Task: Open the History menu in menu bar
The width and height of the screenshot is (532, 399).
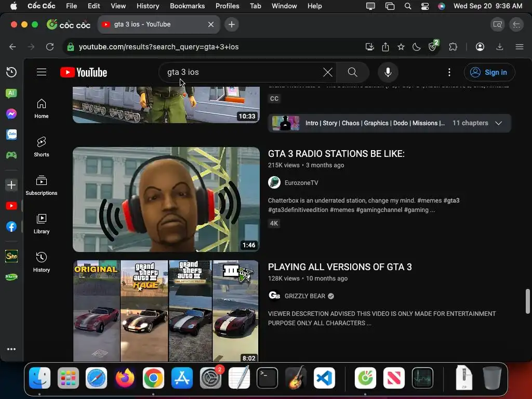Action: pyautogui.click(x=148, y=6)
